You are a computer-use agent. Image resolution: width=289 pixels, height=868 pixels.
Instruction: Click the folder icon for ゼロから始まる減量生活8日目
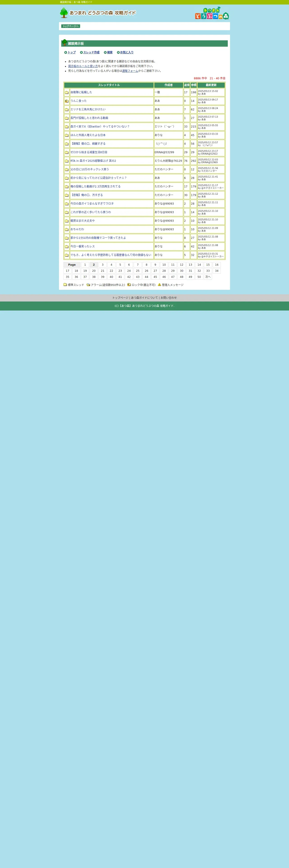pyautogui.click(x=67, y=152)
